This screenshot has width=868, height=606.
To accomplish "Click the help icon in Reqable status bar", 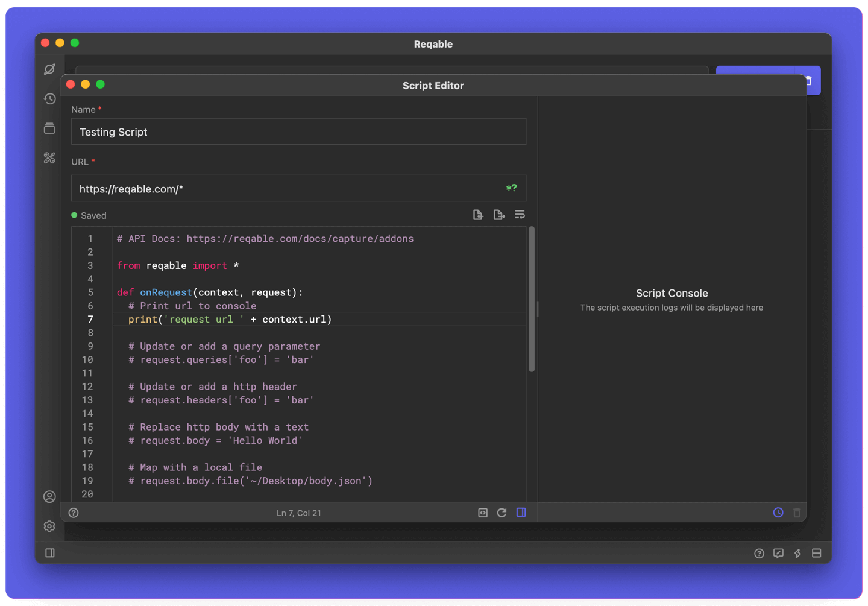I will tap(759, 553).
